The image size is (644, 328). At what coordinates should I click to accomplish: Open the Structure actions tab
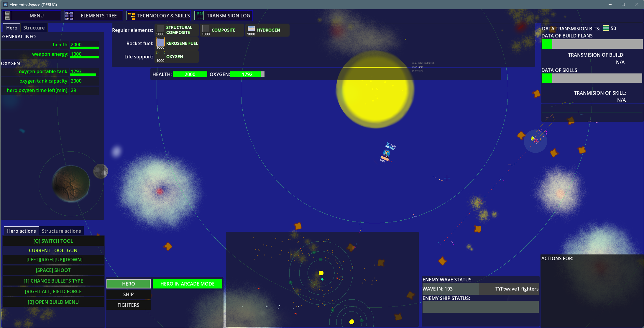pos(61,231)
